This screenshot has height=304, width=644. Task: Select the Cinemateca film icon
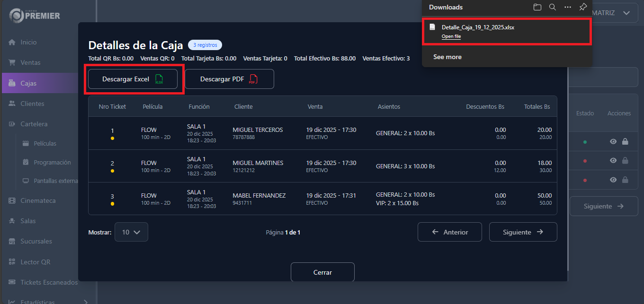coord(11,200)
